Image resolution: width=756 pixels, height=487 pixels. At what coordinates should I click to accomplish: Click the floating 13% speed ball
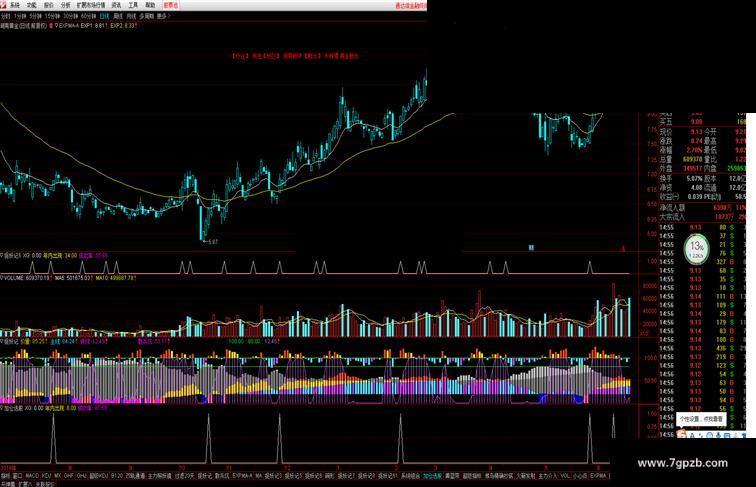click(696, 249)
